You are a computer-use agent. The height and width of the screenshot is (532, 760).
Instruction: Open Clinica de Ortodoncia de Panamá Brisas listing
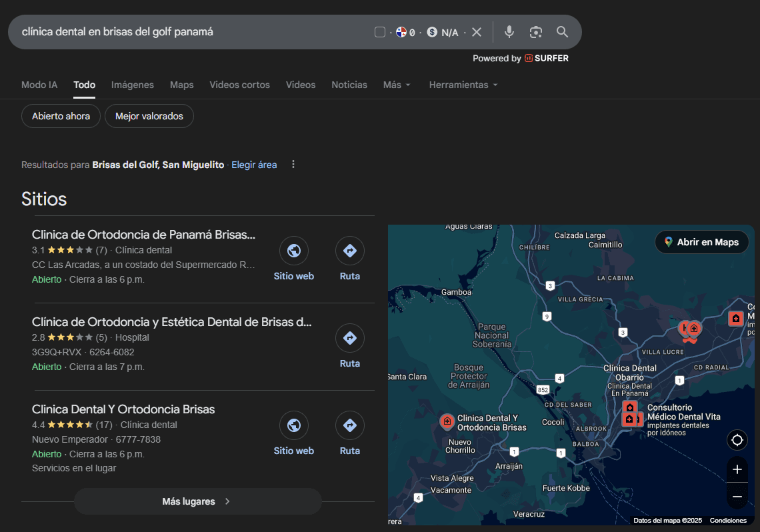(x=143, y=235)
